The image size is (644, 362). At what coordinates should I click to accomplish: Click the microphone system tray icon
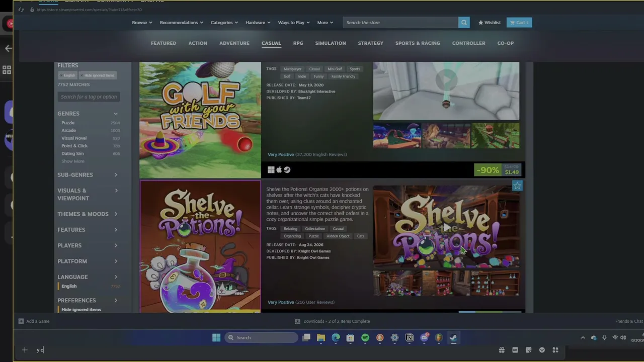(x=604, y=338)
